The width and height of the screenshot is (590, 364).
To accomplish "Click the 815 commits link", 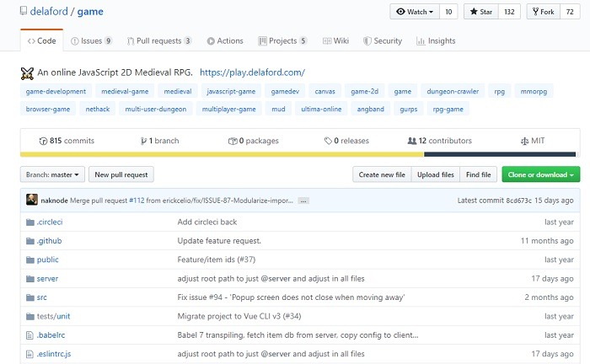I will (x=67, y=141).
